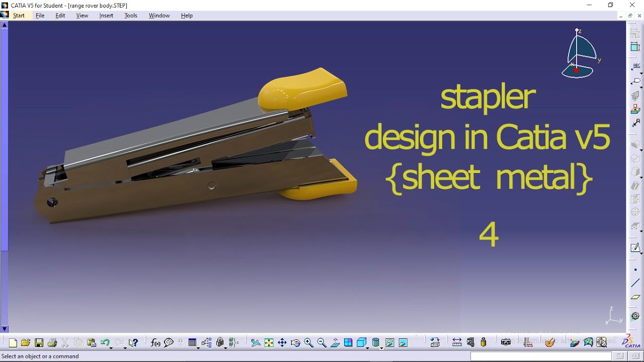The image size is (644, 362).
Task: Click the Measure Inertia weight icon
Action: [x=484, y=343]
